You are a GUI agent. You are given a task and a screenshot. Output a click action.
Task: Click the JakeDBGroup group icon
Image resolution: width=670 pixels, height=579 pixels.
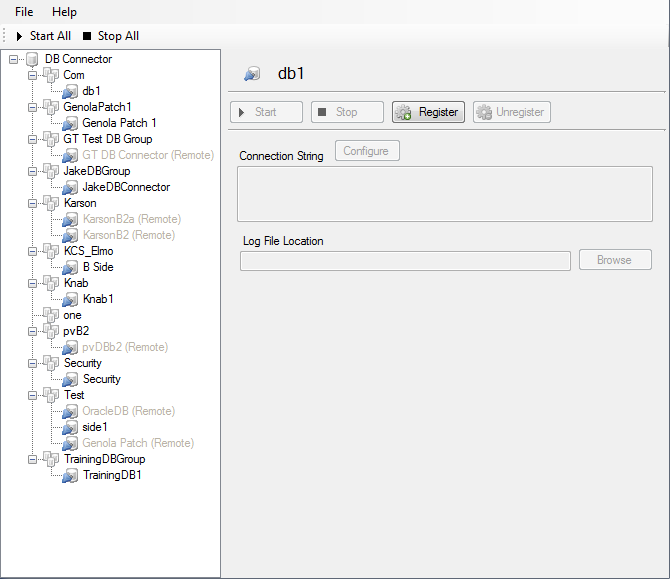(52, 171)
